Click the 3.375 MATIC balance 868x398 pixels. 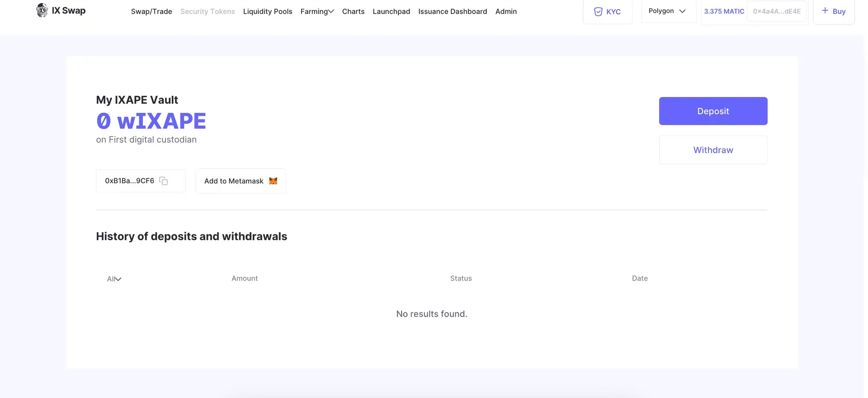coord(724,11)
